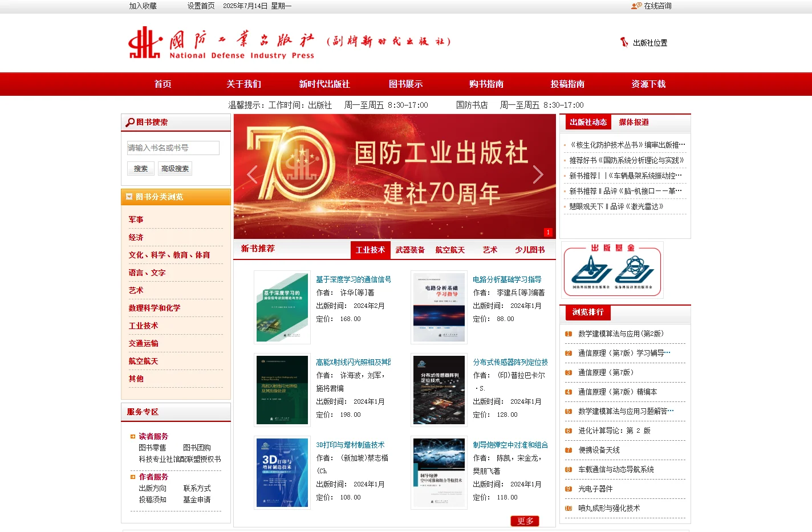Image resolution: width=812 pixels, height=532 pixels.
Task: Open news 推荐好书《国防系统分析理论与实践》
Action: click(627, 160)
